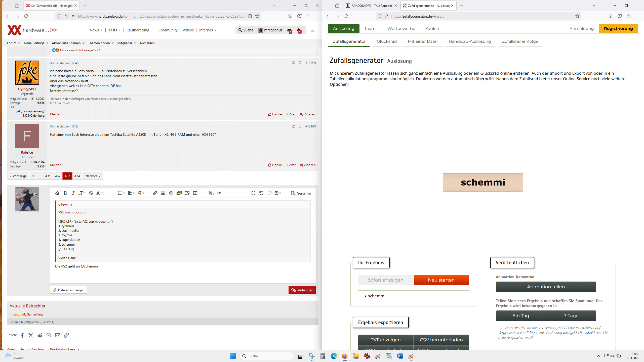This screenshot has height=362, width=644.
Task: Open the Teams menu item
Action: tap(371, 28)
